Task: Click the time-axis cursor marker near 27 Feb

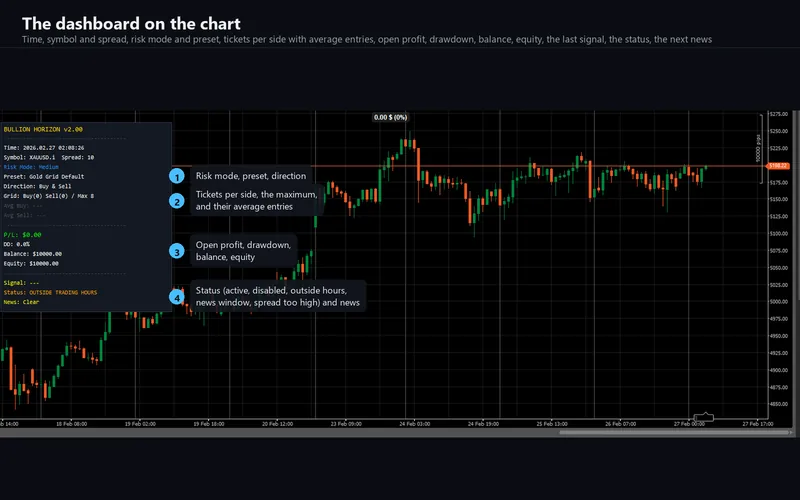Action: 704,418
